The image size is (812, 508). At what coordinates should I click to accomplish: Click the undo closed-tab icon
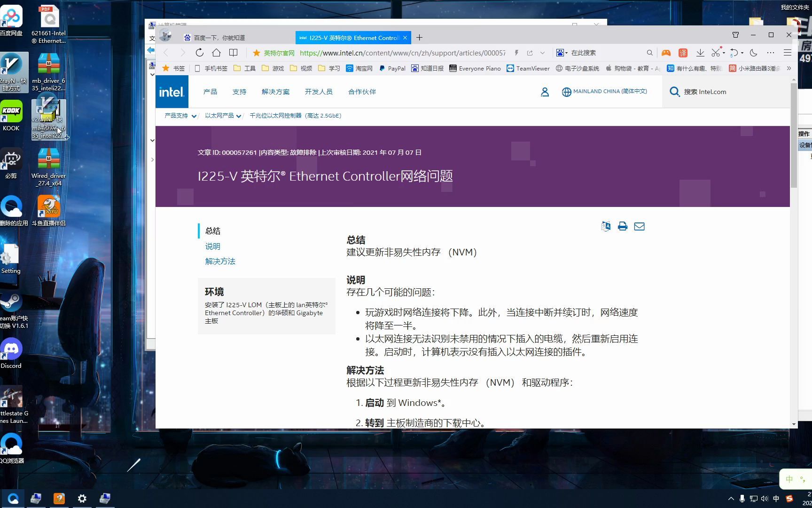coord(734,53)
